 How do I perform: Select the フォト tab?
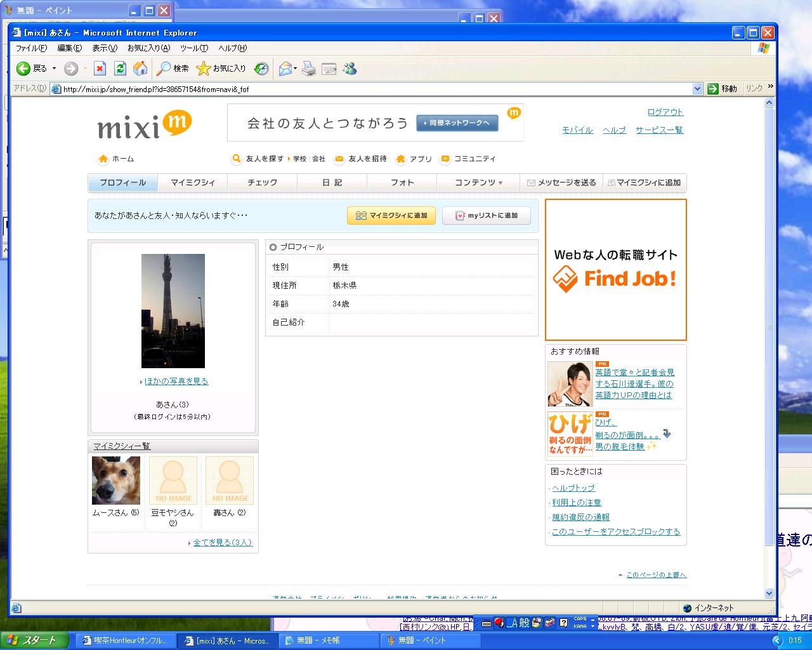(402, 183)
